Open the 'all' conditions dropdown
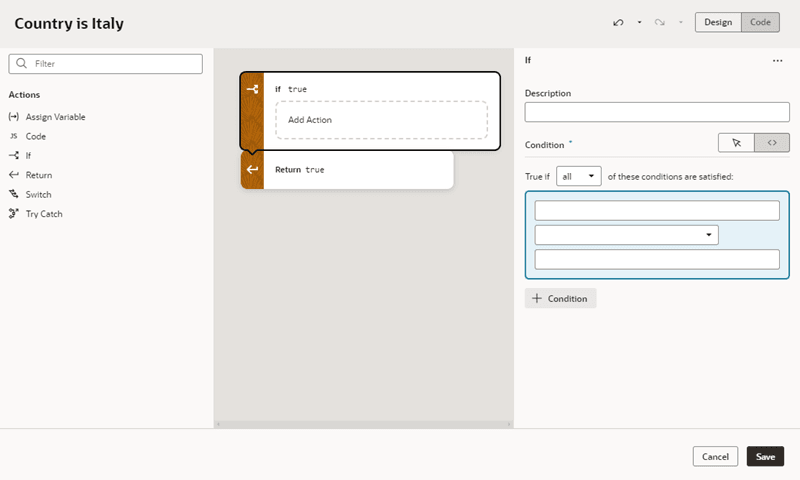The image size is (800, 480). coord(579,176)
